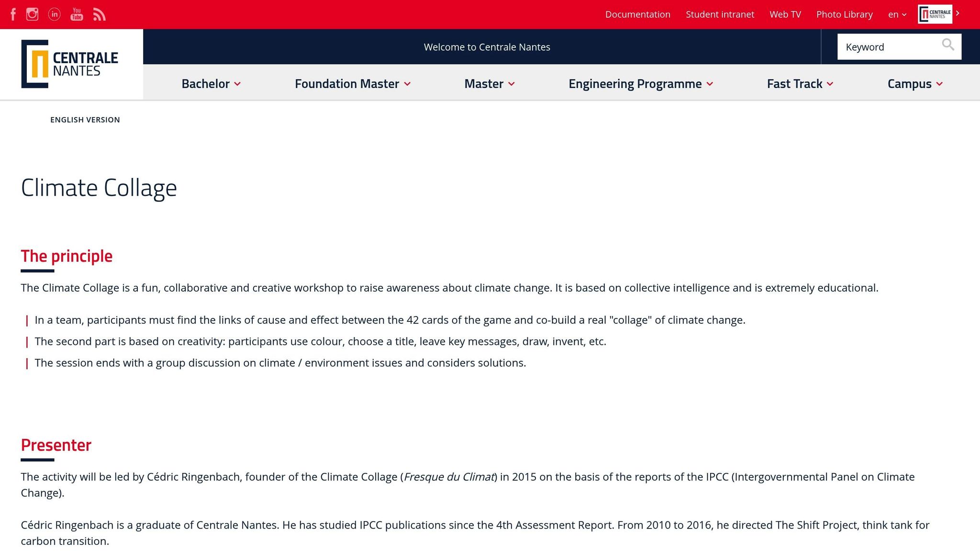This screenshot has width=980, height=551.
Task: Open the Instagram icon link
Action: (x=32, y=14)
